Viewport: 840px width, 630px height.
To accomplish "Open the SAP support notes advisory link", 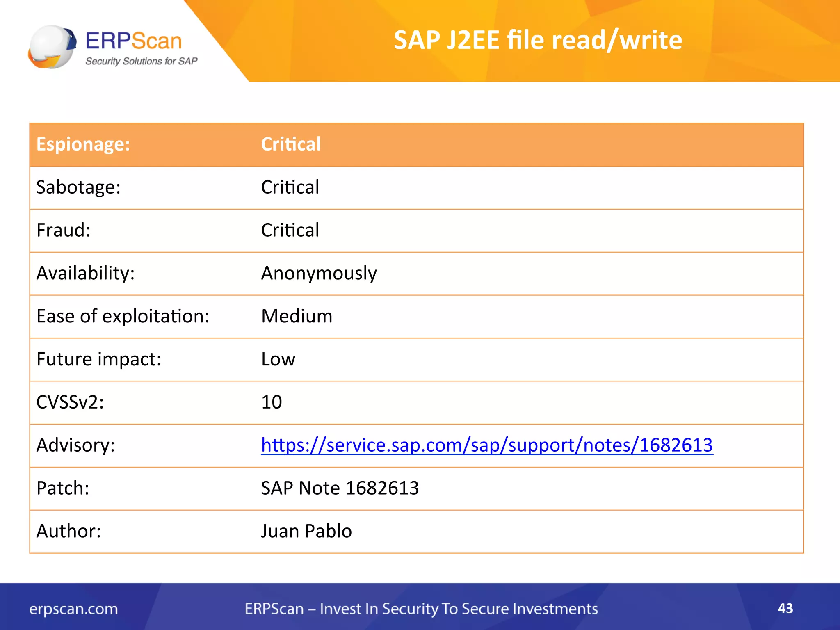I will pyautogui.click(x=487, y=446).
